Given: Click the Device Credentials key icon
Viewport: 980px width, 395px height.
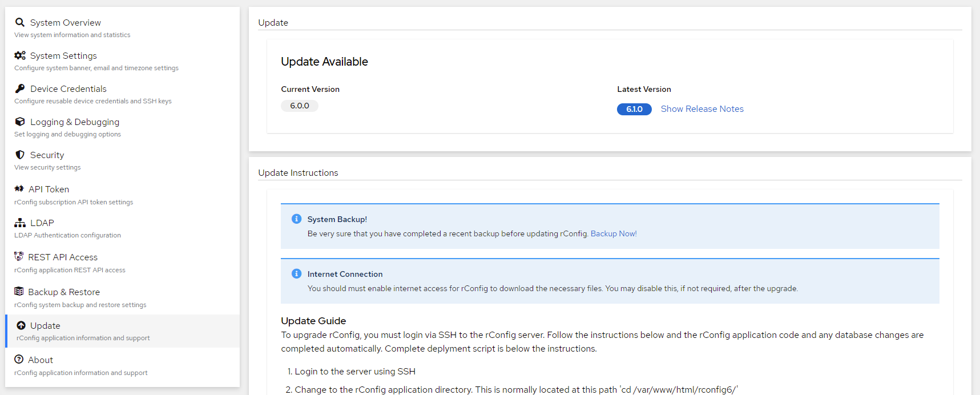Looking at the screenshot, I should (20, 88).
